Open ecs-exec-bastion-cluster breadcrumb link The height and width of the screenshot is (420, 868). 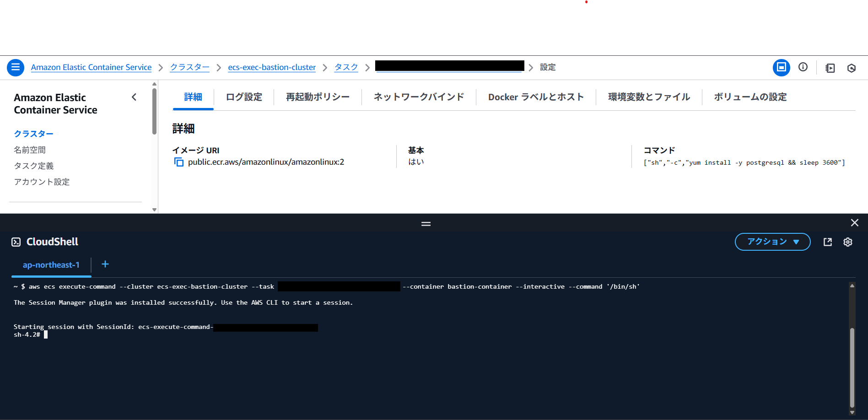click(x=272, y=68)
